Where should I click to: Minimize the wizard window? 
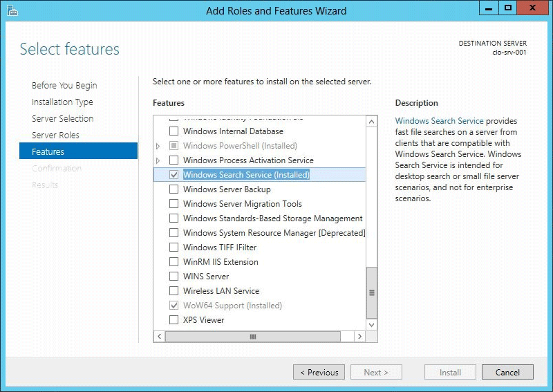pyautogui.click(x=489, y=8)
